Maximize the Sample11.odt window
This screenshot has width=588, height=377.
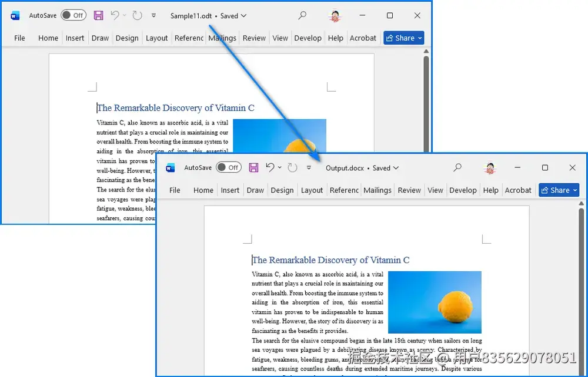pyautogui.click(x=390, y=15)
